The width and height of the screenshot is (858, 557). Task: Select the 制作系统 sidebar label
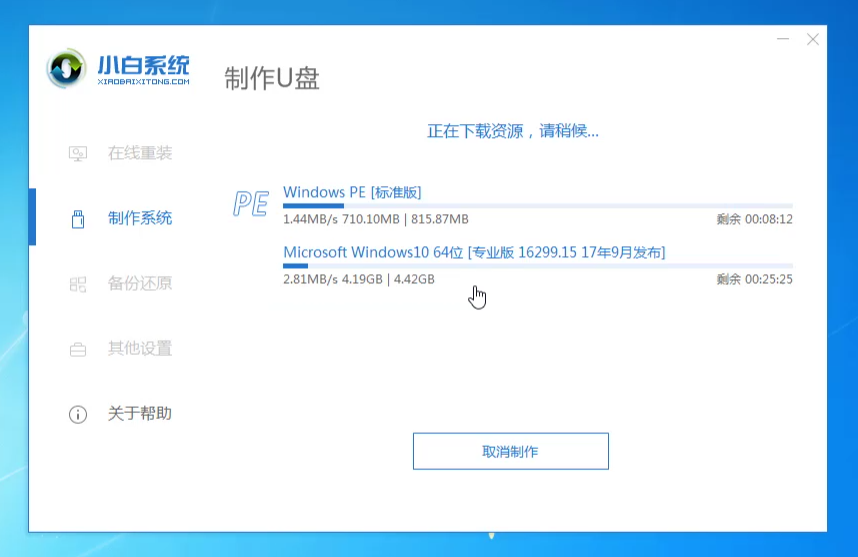coord(140,219)
